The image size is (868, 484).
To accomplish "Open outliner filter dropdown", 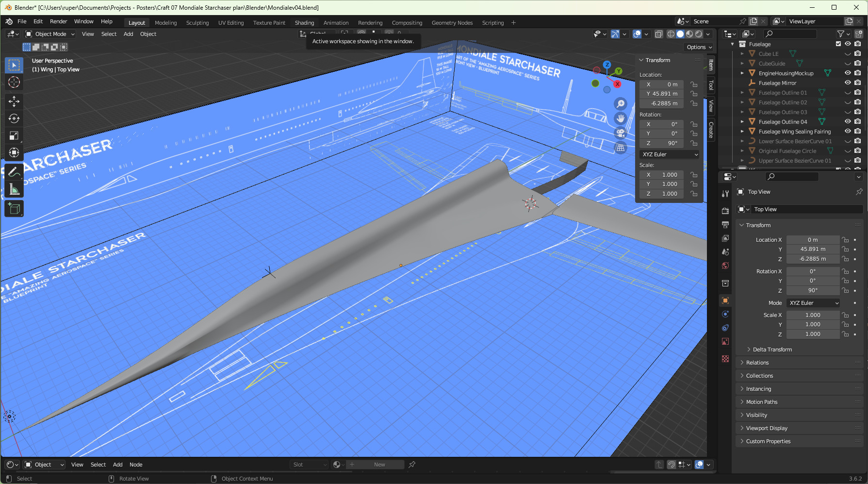I will (843, 34).
